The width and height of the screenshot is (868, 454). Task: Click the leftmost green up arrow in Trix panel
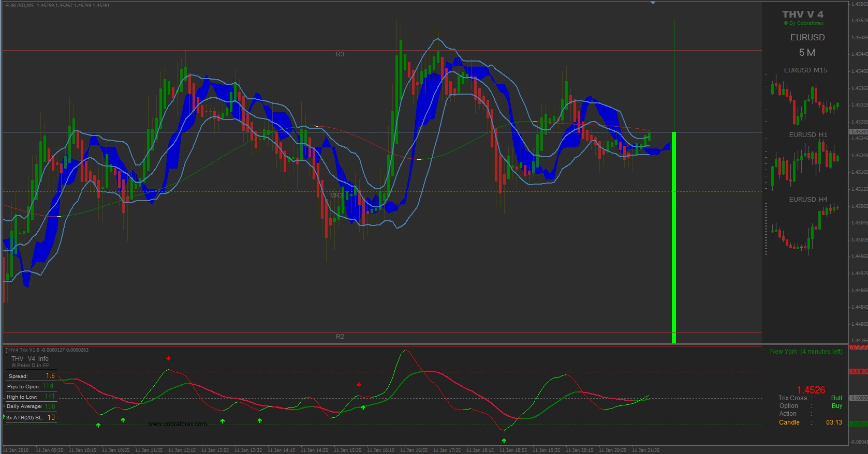[x=98, y=425]
